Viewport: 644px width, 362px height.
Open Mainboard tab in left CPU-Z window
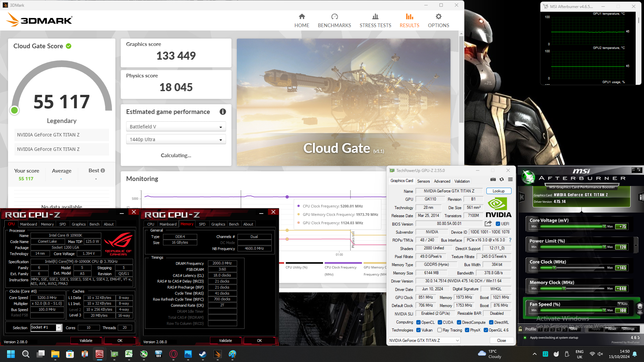click(29, 224)
